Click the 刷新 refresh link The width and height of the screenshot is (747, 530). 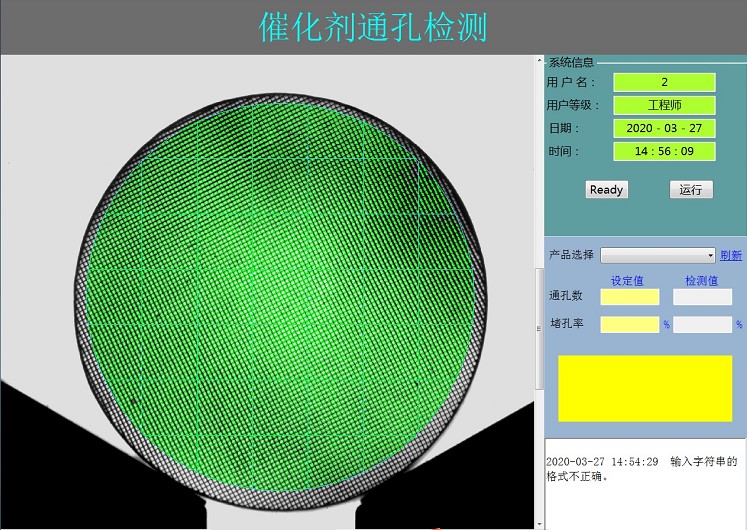[731, 256]
